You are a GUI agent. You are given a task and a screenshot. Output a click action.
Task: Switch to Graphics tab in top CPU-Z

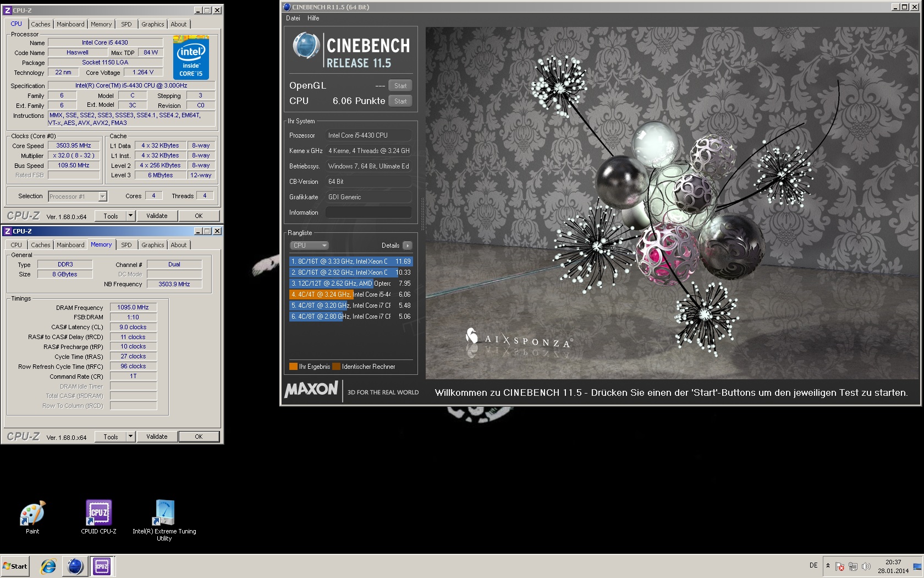(152, 24)
